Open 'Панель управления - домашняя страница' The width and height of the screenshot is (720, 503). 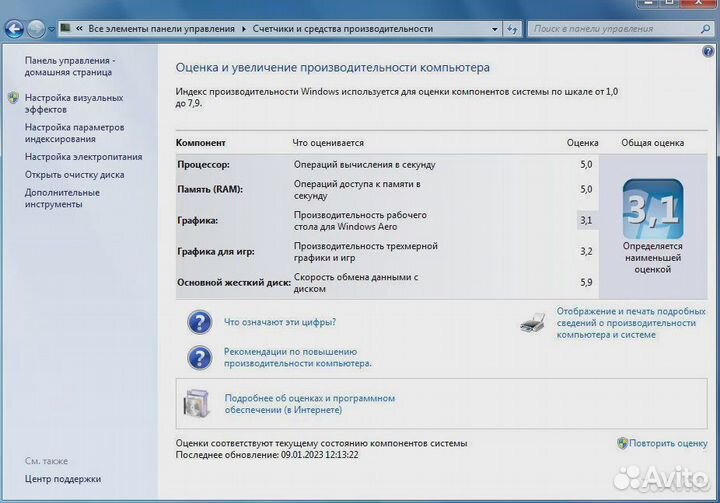tap(70, 66)
